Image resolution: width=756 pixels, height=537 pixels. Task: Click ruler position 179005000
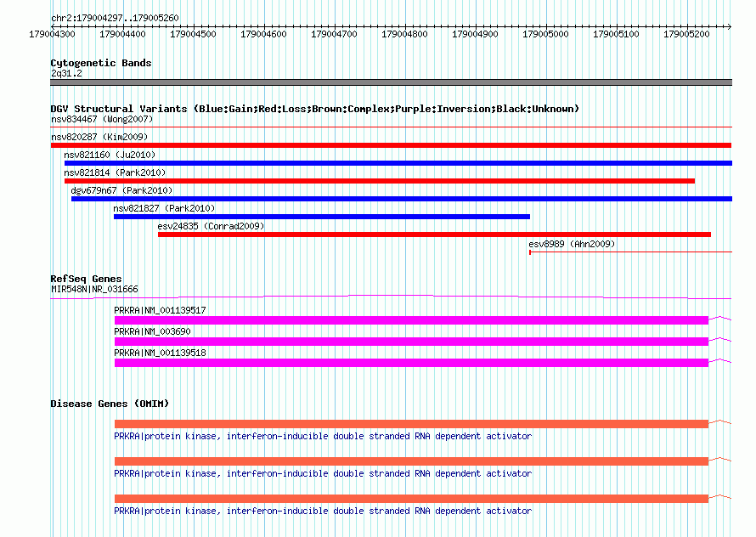click(545, 34)
